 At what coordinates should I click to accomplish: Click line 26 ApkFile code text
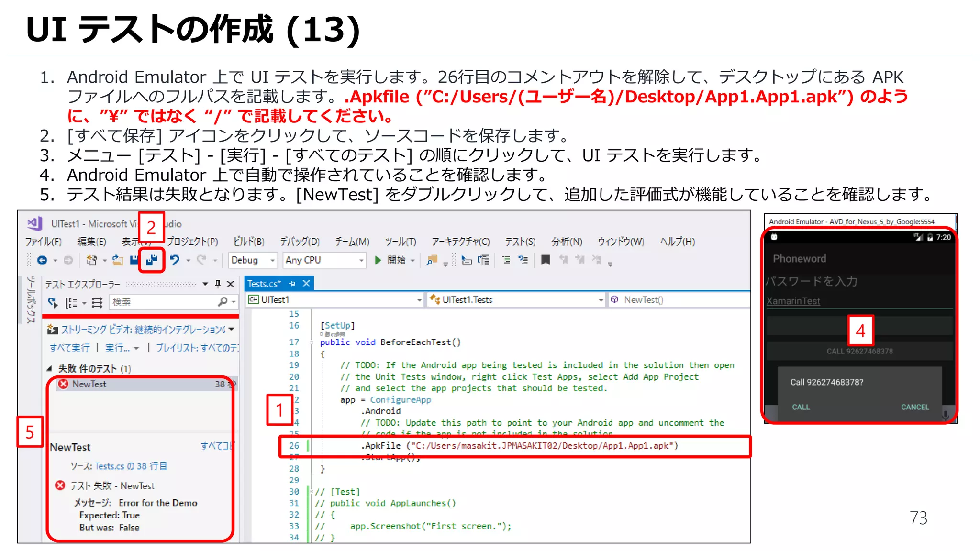coord(520,446)
